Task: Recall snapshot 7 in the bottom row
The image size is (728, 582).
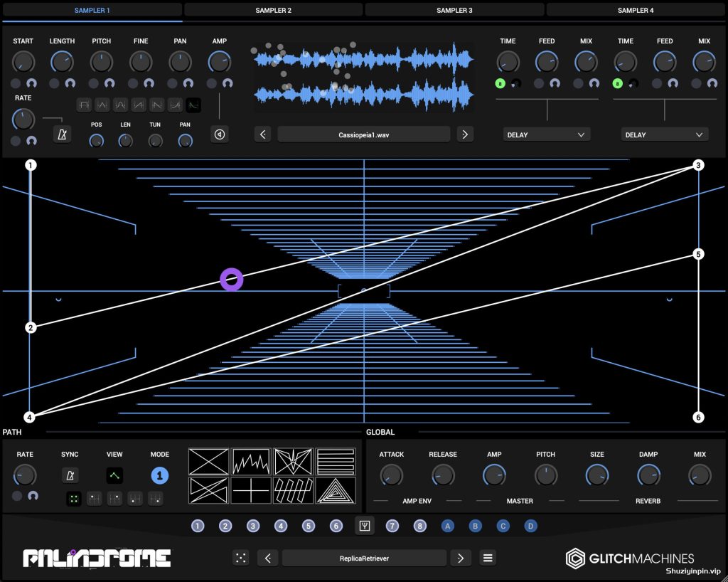Action: click(x=392, y=526)
